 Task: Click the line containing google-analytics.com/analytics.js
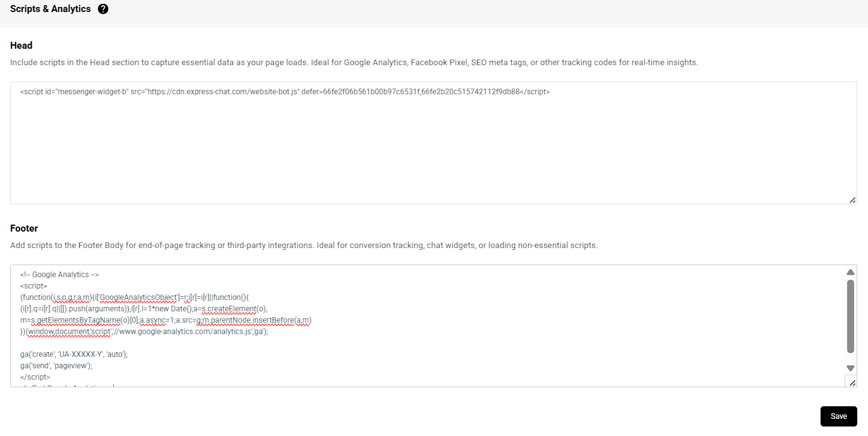pos(144,332)
